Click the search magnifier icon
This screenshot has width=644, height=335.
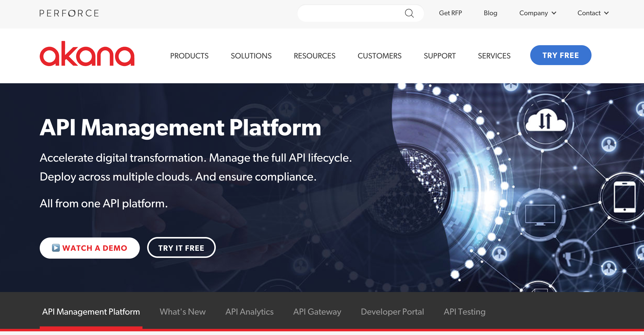[x=409, y=13]
